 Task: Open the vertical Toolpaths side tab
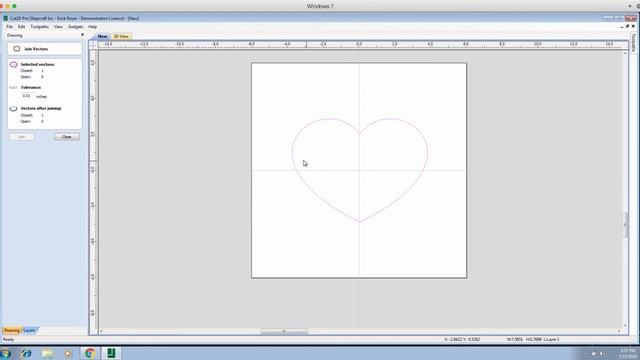point(634,42)
